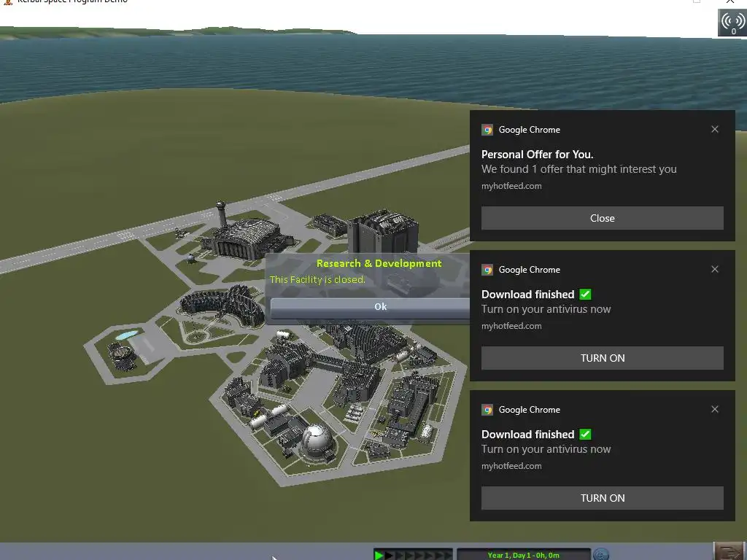This screenshot has height=560, width=747.
Task: Click the round blue button beside the date display
Action: [601, 554]
